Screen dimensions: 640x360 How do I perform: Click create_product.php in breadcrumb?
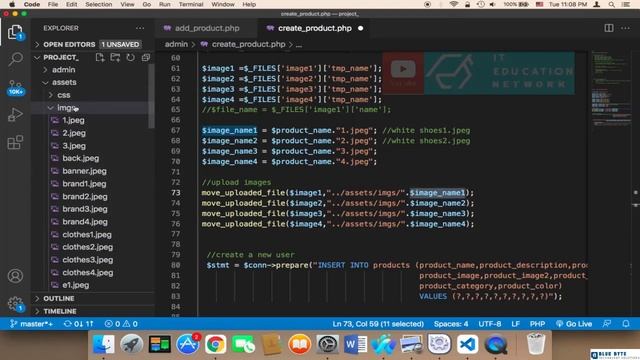pos(248,44)
